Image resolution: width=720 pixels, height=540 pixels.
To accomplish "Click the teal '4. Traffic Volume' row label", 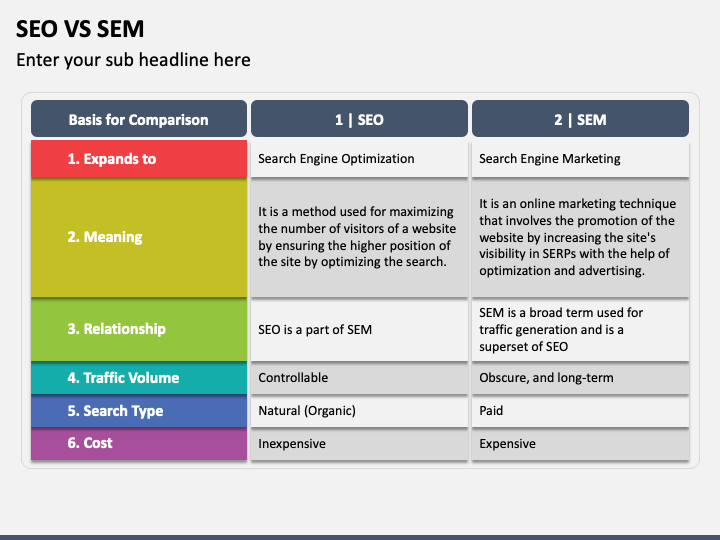I will [139, 378].
